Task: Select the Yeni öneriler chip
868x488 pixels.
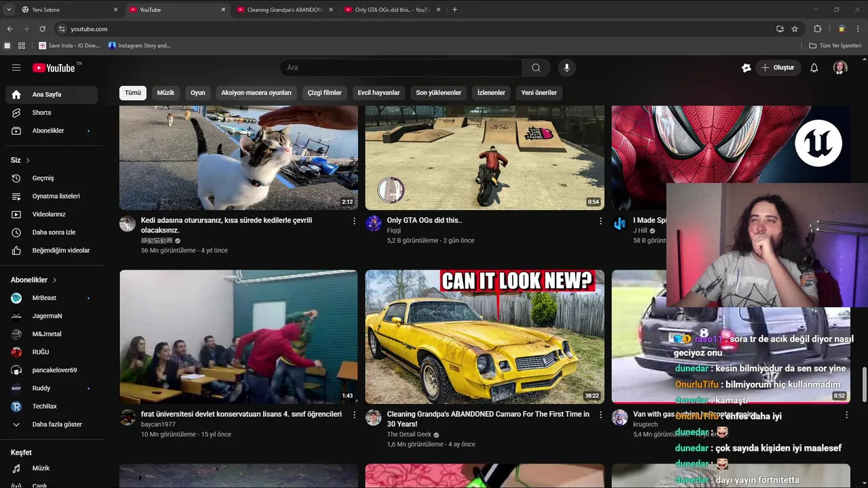Action: pos(539,93)
